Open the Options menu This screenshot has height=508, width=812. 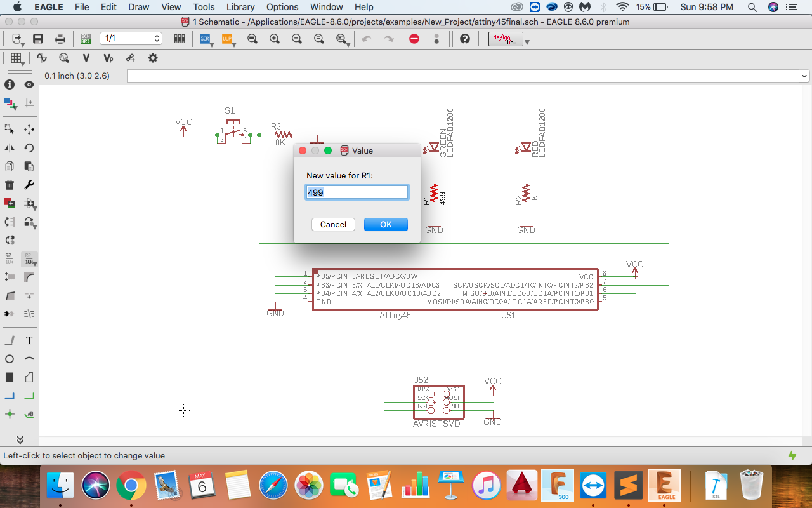(282, 7)
